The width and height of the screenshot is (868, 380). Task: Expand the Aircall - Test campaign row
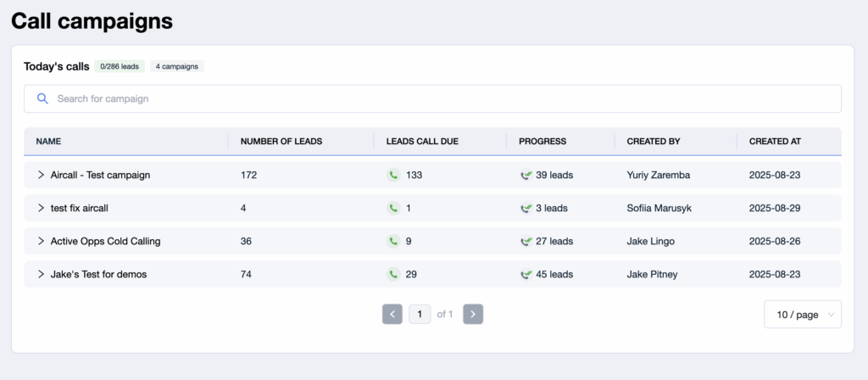41,175
